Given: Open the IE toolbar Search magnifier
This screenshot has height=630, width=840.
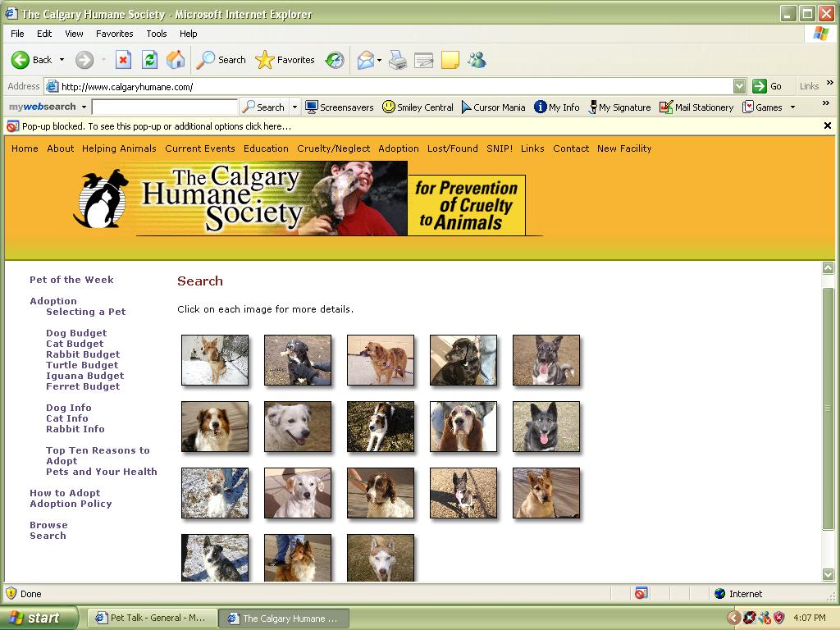Looking at the screenshot, I should click(x=221, y=60).
